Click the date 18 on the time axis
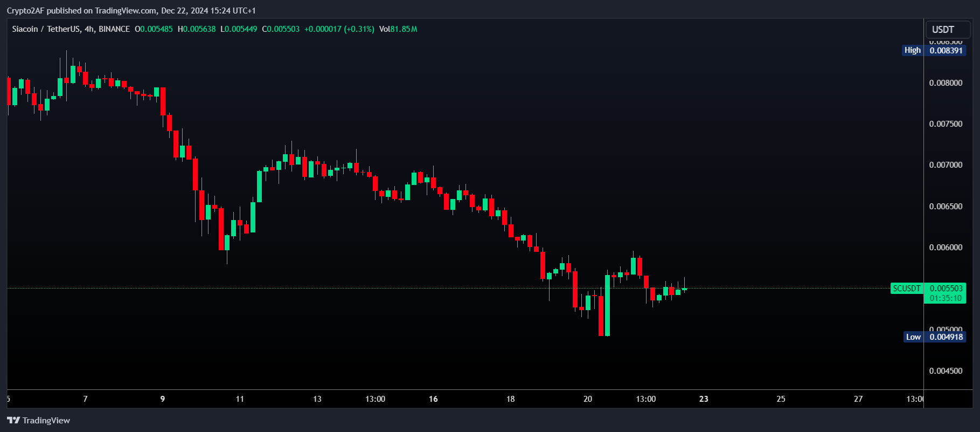 coord(510,399)
